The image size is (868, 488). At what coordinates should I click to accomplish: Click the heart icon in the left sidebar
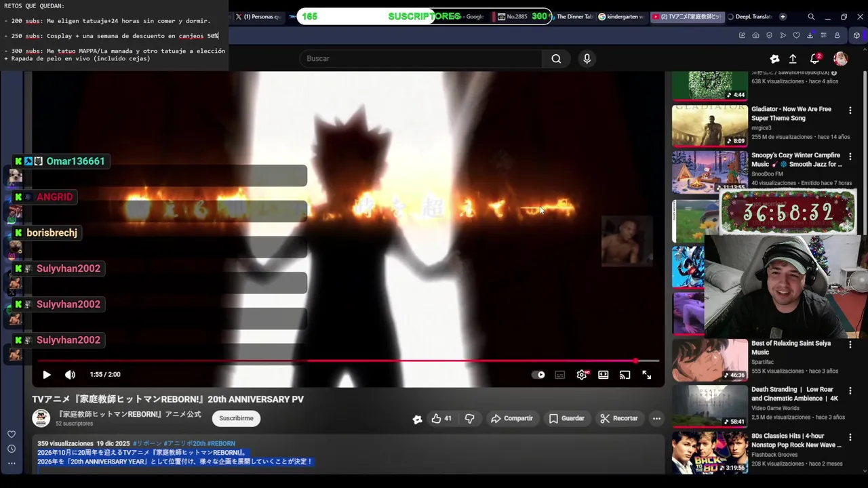click(x=12, y=434)
